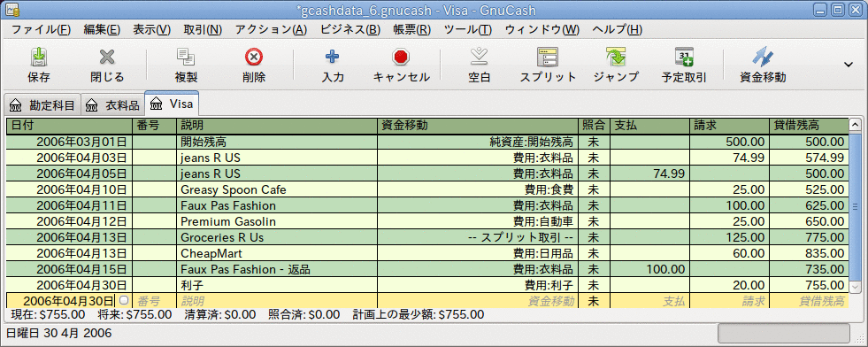Open the ビジネス(B) menu
868x347 pixels.
click(x=350, y=29)
